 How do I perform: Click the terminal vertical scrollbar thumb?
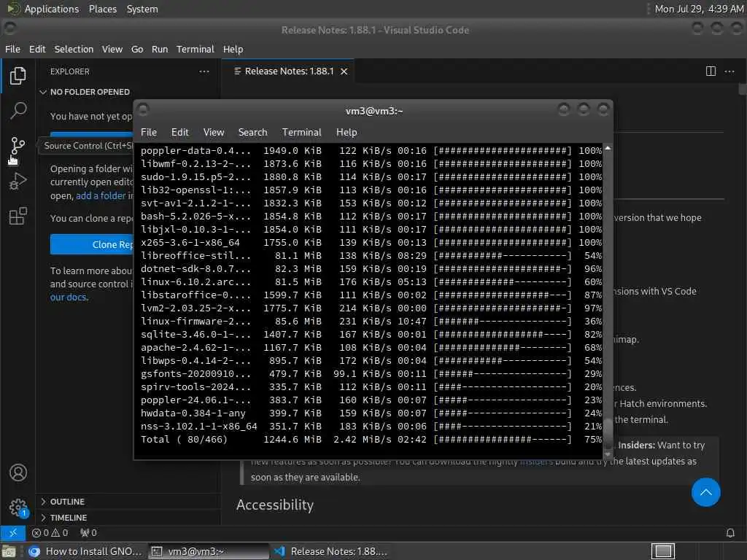pyautogui.click(x=608, y=433)
